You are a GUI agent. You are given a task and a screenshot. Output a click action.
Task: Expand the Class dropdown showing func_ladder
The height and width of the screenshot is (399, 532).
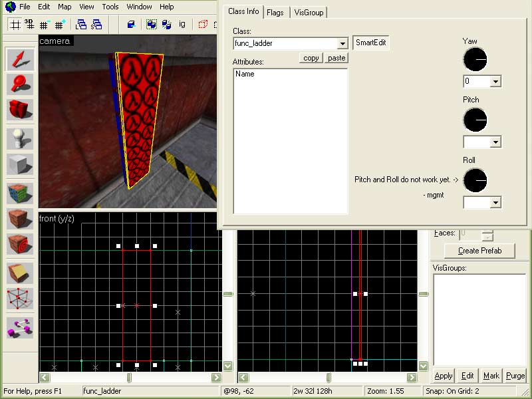pyautogui.click(x=342, y=43)
